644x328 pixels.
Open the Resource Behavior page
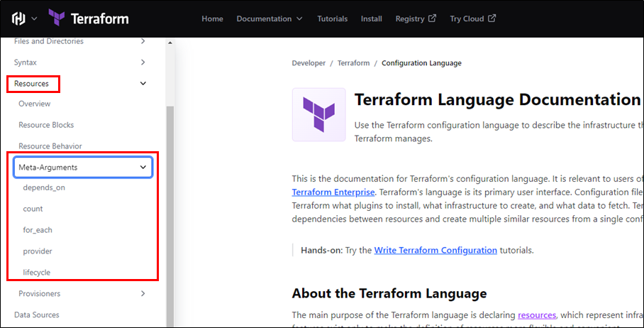click(x=50, y=146)
